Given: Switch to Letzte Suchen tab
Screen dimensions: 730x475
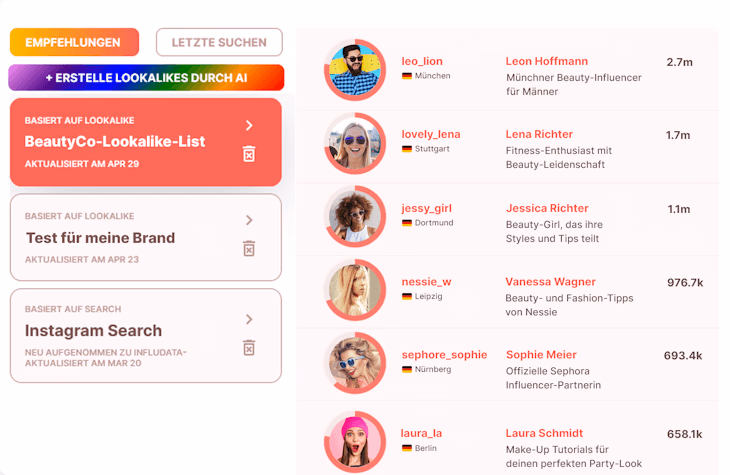Looking at the screenshot, I should coord(219,42).
